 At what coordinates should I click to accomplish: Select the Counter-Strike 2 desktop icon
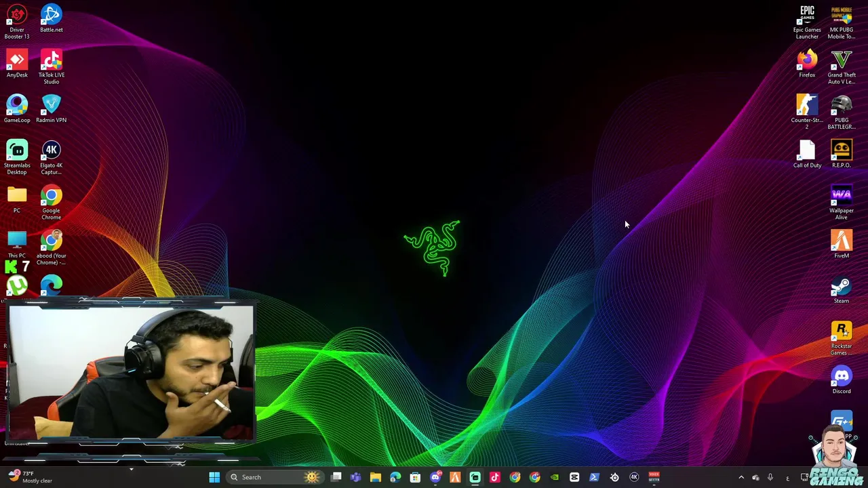coord(807,112)
